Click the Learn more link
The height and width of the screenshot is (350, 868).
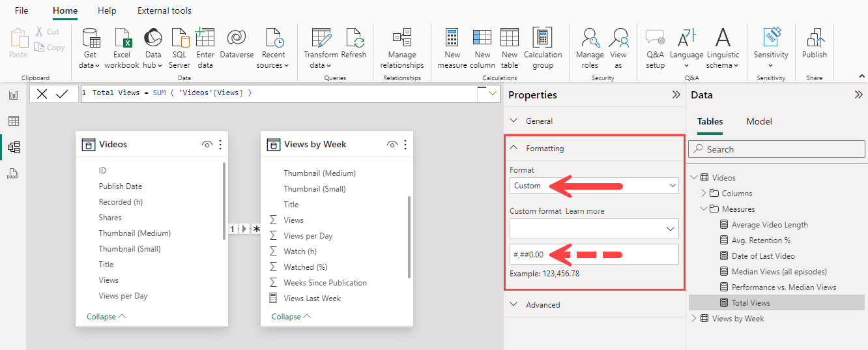pyautogui.click(x=585, y=211)
